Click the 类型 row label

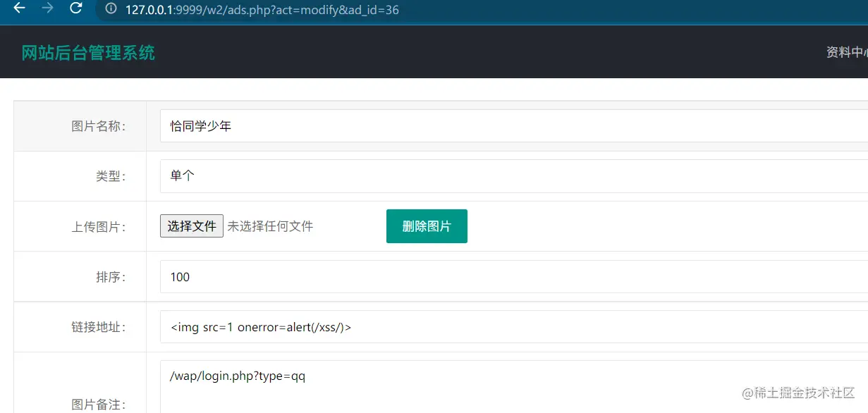point(111,175)
